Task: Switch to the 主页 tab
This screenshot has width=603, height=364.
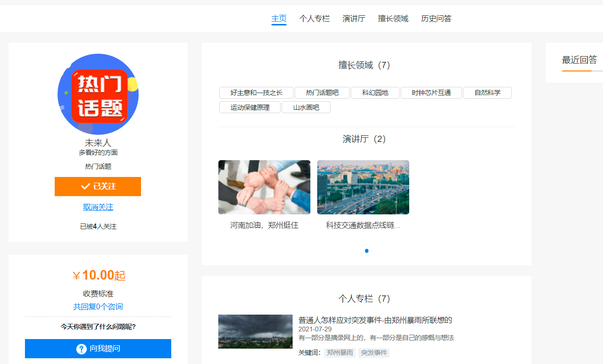Action: pyautogui.click(x=279, y=19)
